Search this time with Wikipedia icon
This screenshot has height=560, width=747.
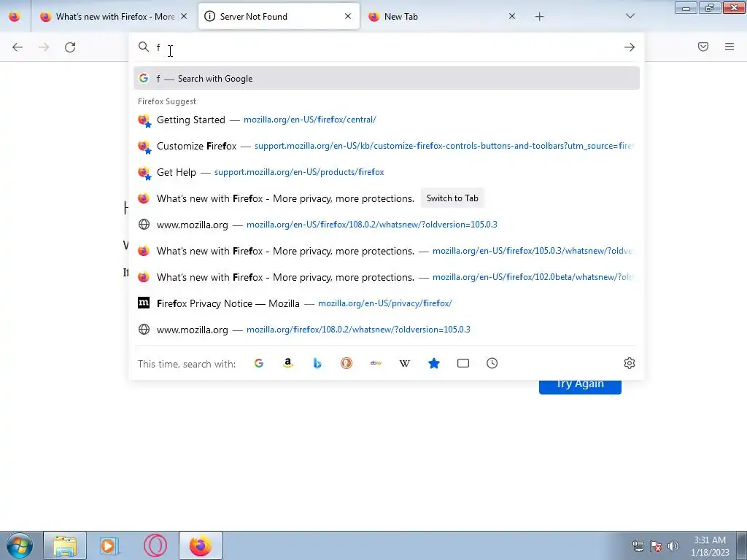[x=404, y=363]
